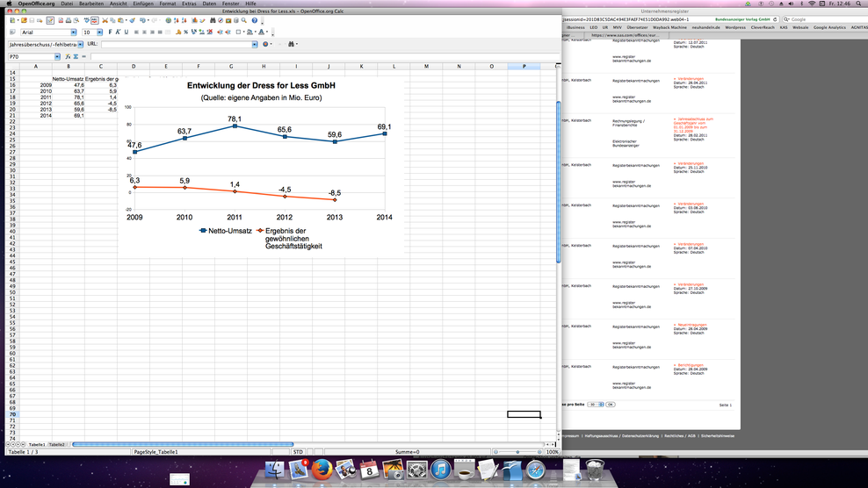The image size is (868, 488).
Task: Toggle Bold (F) formatting
Action: [x=110, y=32]
